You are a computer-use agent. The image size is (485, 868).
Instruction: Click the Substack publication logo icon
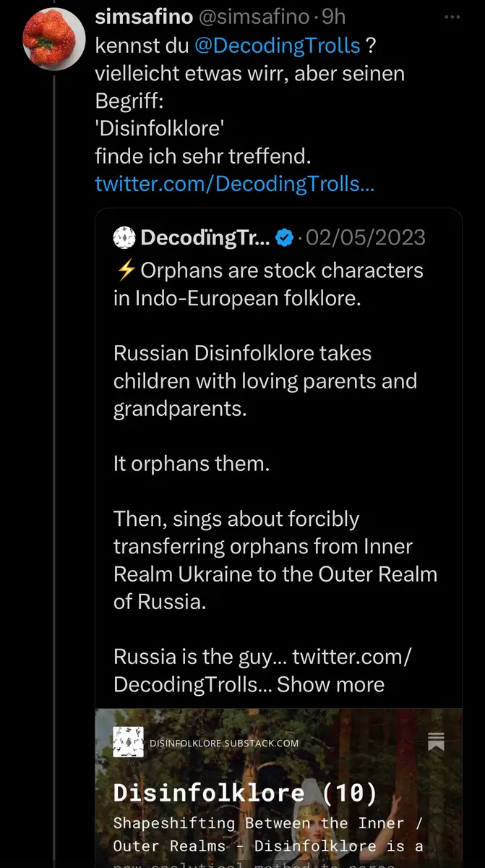coord(128,742)
